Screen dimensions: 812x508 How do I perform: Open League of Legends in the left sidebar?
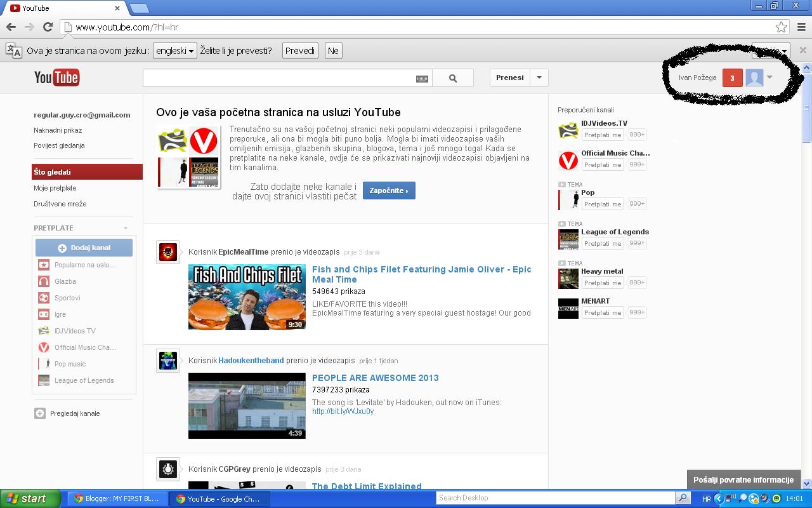click(x=84, y=380)
